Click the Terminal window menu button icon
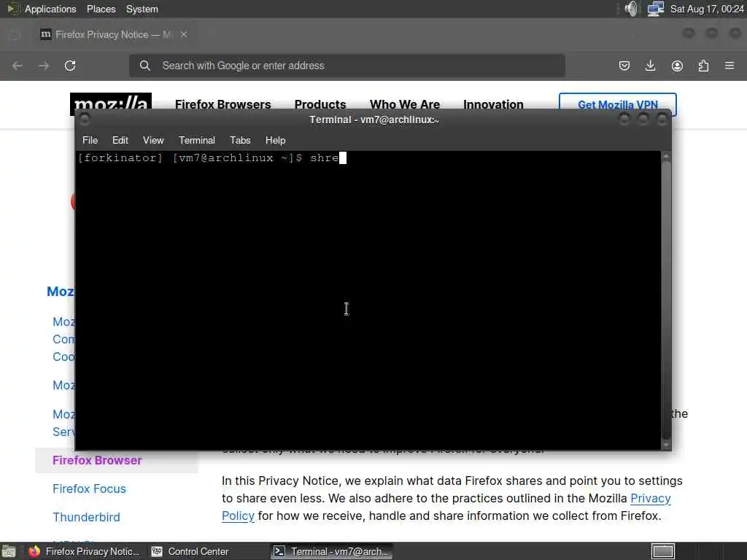747x560 pixels. (x=85, y=120)
